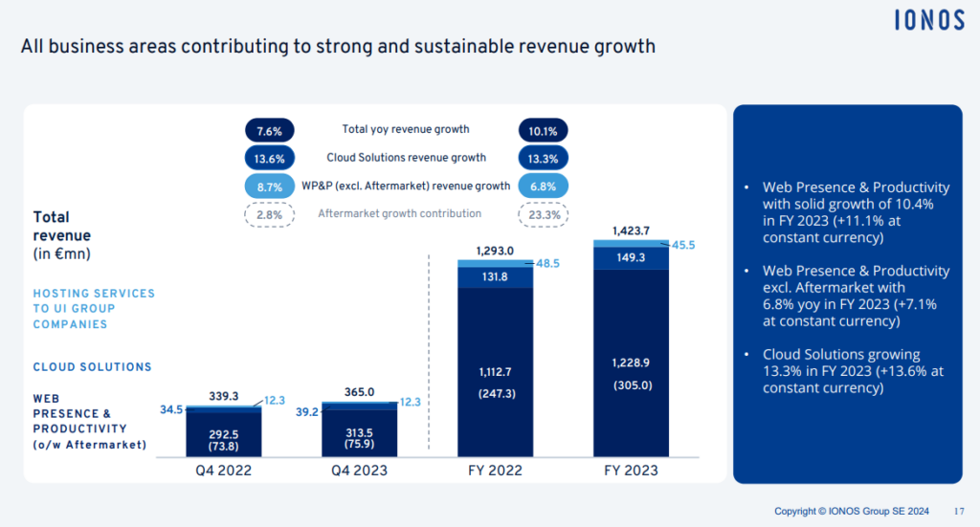Click the 'Total revenue (in €mn)' heading

[62, 235]
